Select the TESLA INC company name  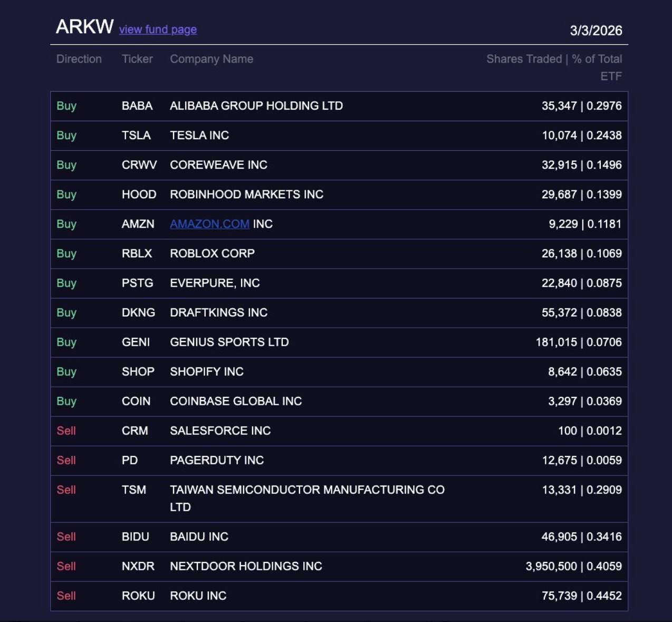pyautogui.click(x=199, y=135)
